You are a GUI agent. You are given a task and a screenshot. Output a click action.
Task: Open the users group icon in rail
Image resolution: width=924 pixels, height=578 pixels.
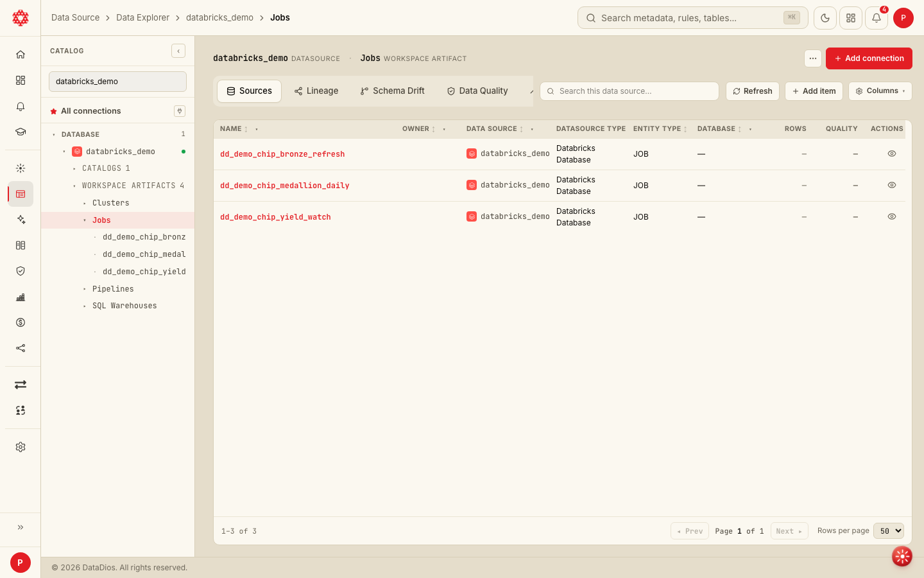point(21,410)
